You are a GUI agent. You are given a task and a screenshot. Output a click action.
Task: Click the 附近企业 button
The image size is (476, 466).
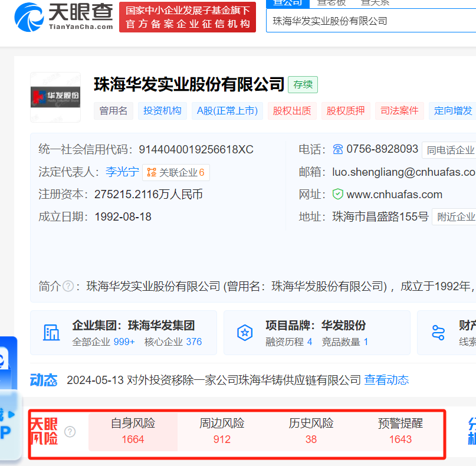point(455,216)
